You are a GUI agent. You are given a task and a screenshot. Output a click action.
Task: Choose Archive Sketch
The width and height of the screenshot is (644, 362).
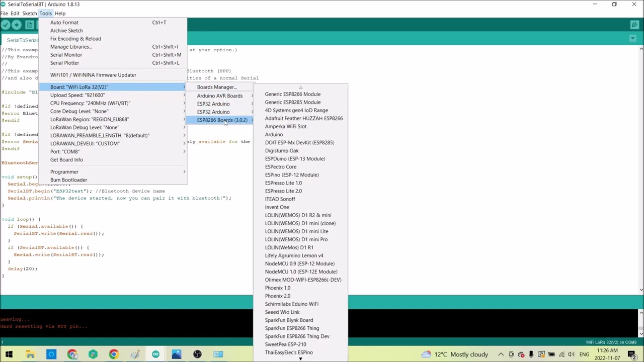[x=114, y=31]
